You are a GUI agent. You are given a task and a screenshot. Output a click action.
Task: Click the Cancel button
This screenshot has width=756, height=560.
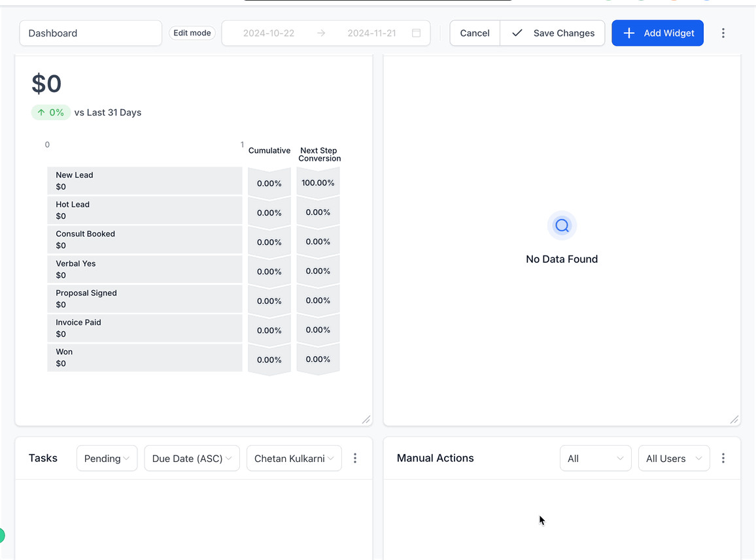pyautogui.click(x=474, y=33)
